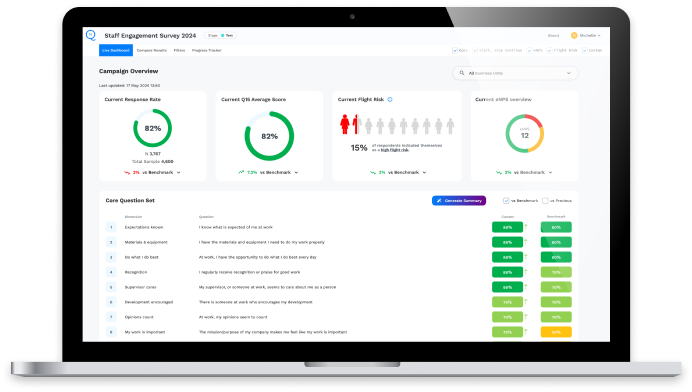Click the up arrow beside Development encouraged score
Screen dimensions: 692x392
pyautogui.click(x=526, y=302)
